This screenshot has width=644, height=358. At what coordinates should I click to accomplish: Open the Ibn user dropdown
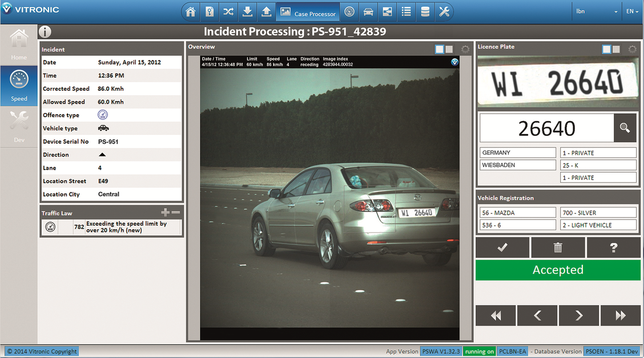pyautogui.click(x=597, y=11)
